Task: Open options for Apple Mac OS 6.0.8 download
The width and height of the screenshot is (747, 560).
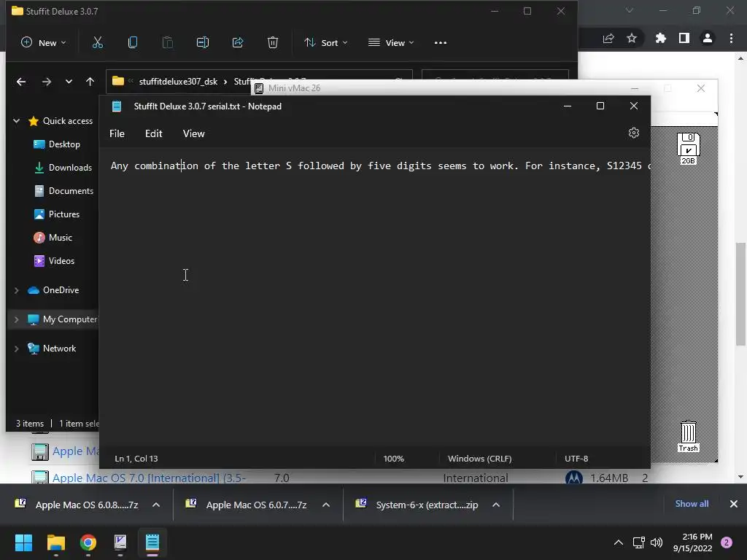Action: (156, 505)
